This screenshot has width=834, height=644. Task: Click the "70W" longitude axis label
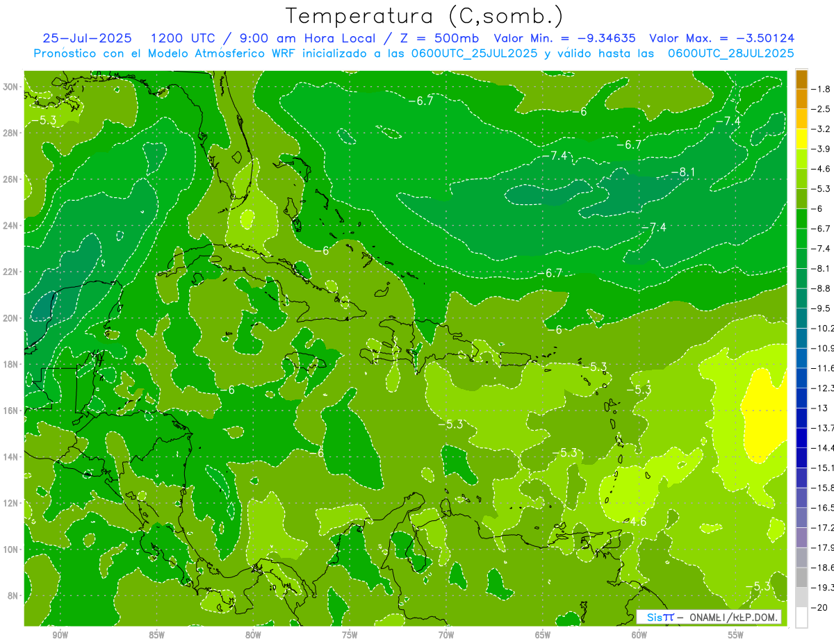pyautogui.click(x=446, y=635)
